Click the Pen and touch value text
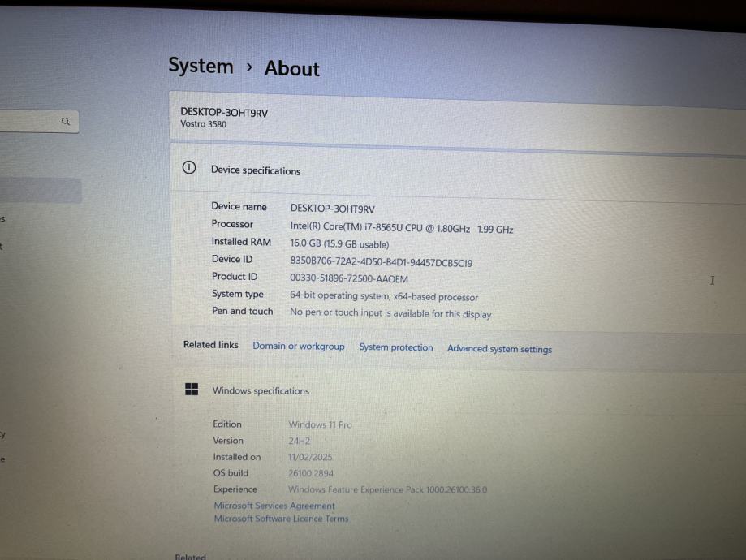This screenshot has width=746, height=560. [390, 313]
